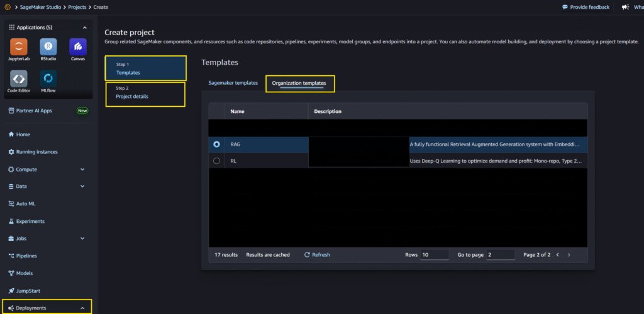Switch to the Sagemaker templates tab

point(233,83)
